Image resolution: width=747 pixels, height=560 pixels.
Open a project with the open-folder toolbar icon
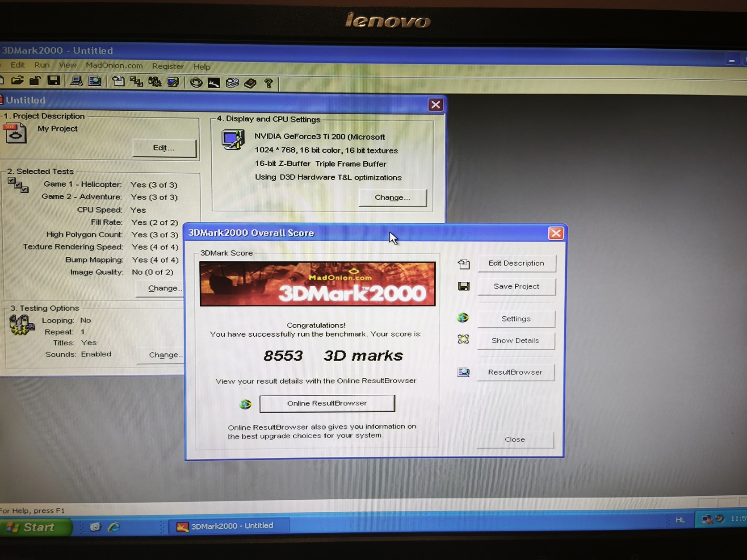[x=17, y=81]
